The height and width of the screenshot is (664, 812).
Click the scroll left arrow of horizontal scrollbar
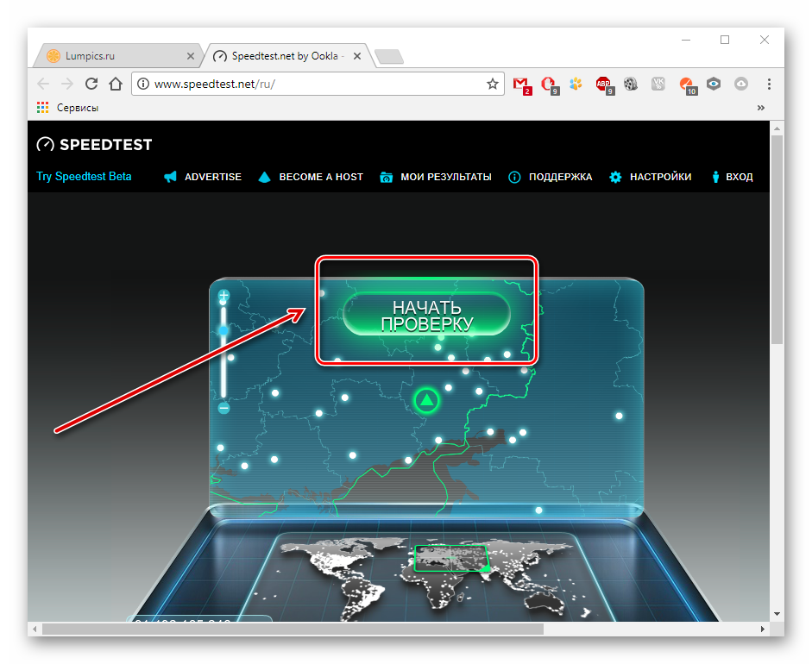pos(35,629)
